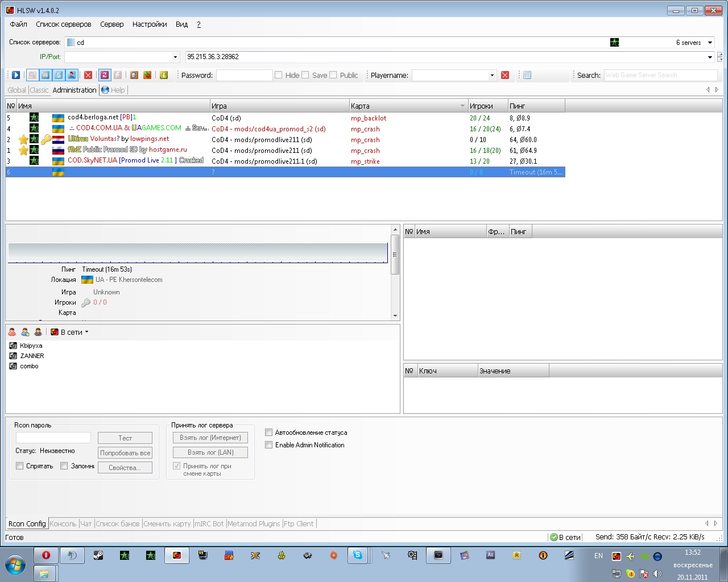This screenshot has width=728, height=582.
Task: Expand the Playername dropdown
Action: (x=492, y=75)
